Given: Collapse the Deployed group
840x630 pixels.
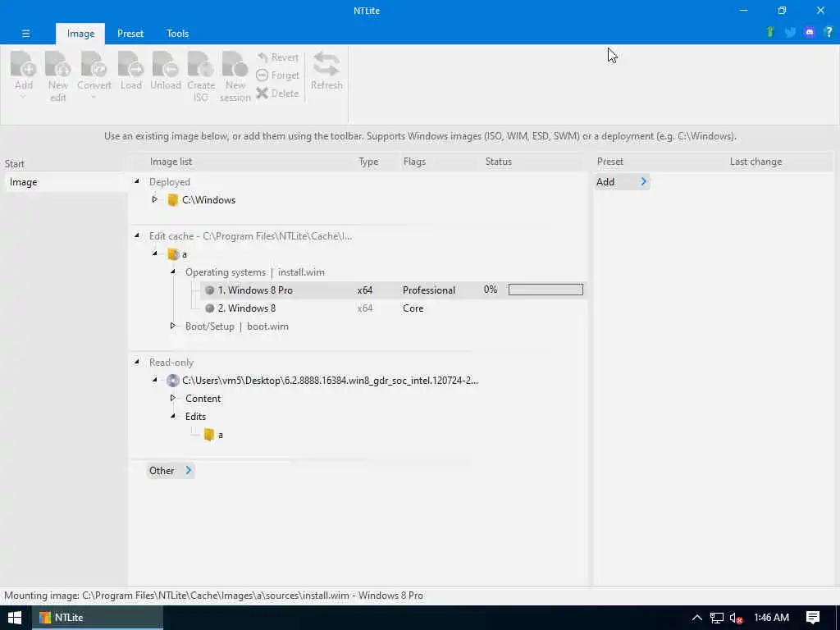Looking at the screenshot, I should 137,181.
